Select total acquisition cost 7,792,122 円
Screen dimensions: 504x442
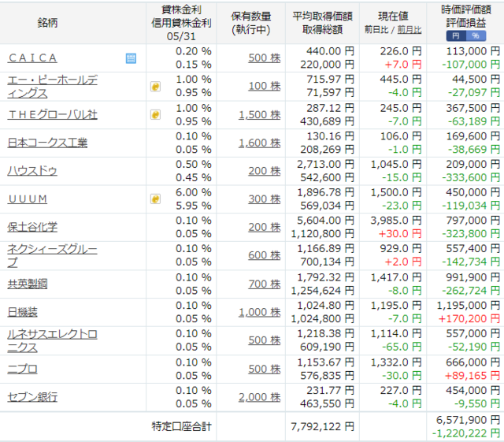tap(322, 426)
